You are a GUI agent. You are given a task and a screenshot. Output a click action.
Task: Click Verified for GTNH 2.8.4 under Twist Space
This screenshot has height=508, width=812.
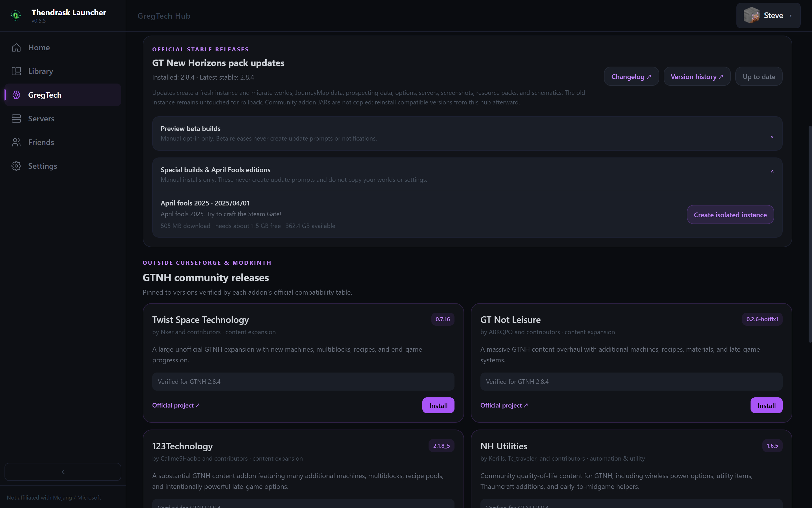pos(303,381)
